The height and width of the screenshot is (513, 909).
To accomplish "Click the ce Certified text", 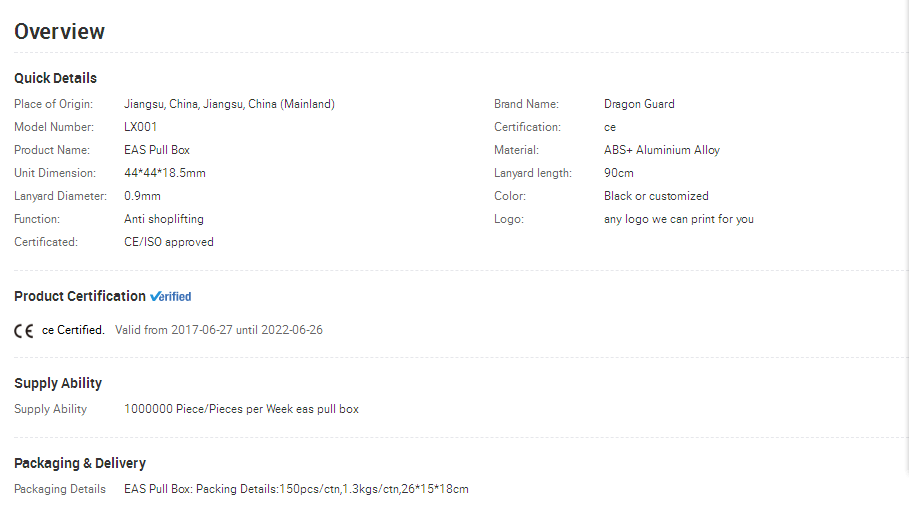I will point(73,330).
